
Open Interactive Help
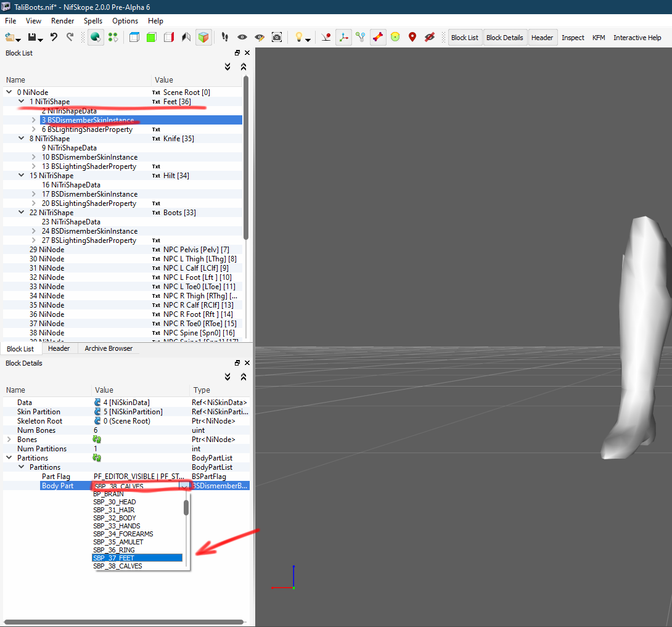click(637, 37)
